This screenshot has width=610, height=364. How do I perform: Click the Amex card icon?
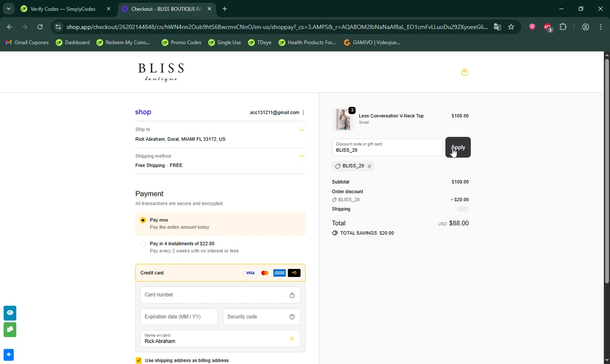point(279,273)
